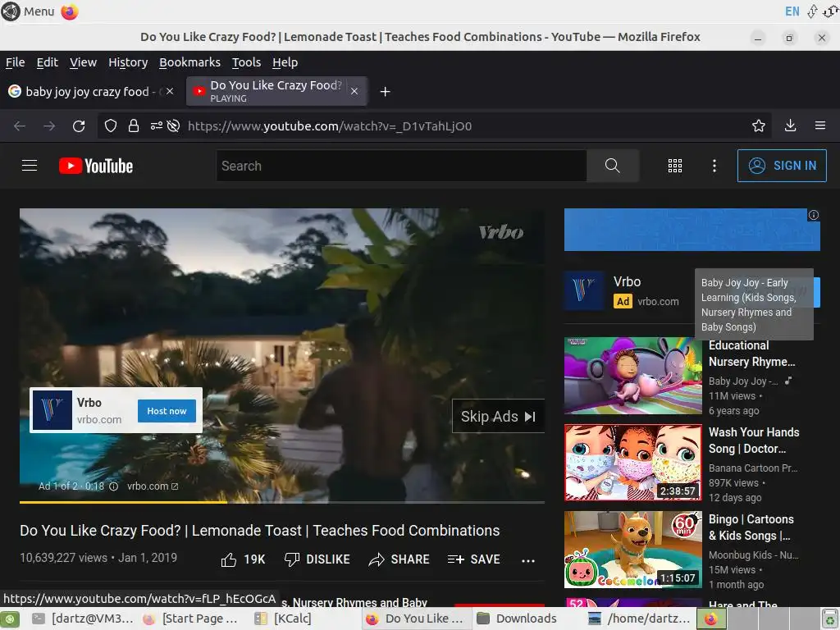Click the SHARE button
Image resolution: width=840 pixels, height=630 pixels.
[x=399, y=559]
